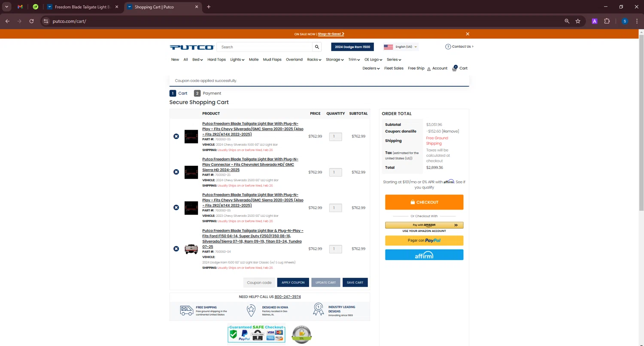Open Hard Tops category
644x346 pixels.
pyautogui.click(x=216, y=60)
